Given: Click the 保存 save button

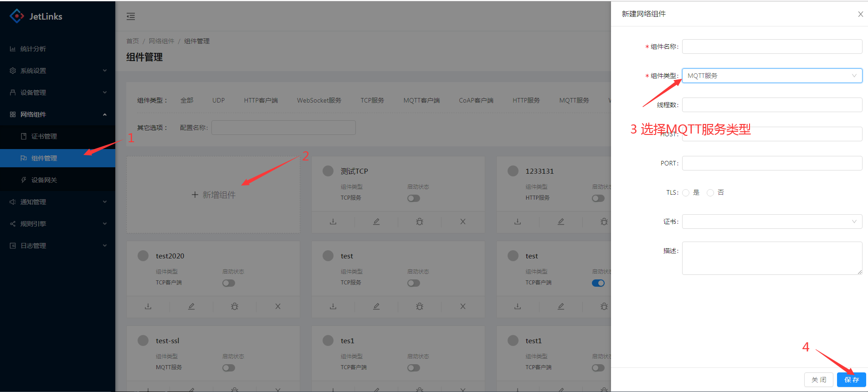Looking at the screenshot, I should (x=851, y=380).
